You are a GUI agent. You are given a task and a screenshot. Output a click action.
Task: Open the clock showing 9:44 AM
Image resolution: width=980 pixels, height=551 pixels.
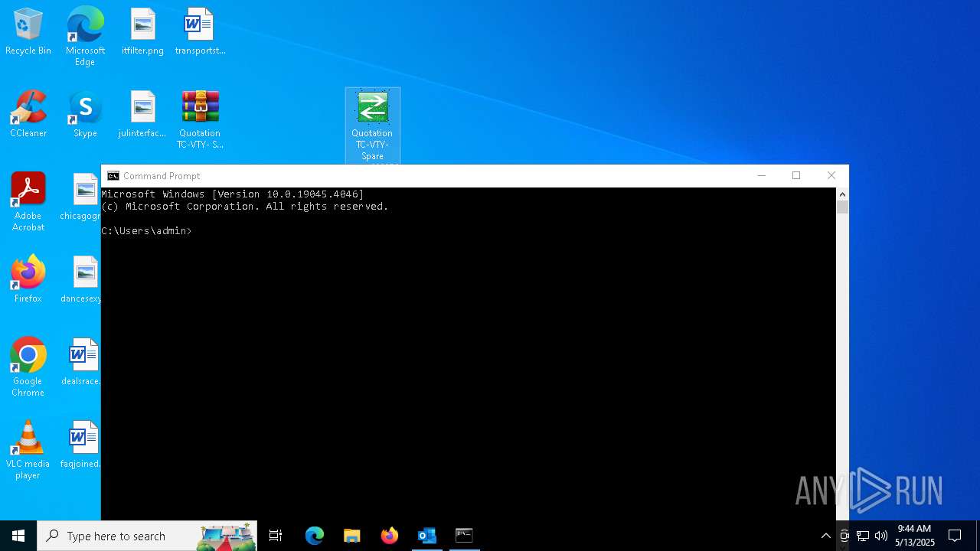pyautogui.click(x=915, y=536)
